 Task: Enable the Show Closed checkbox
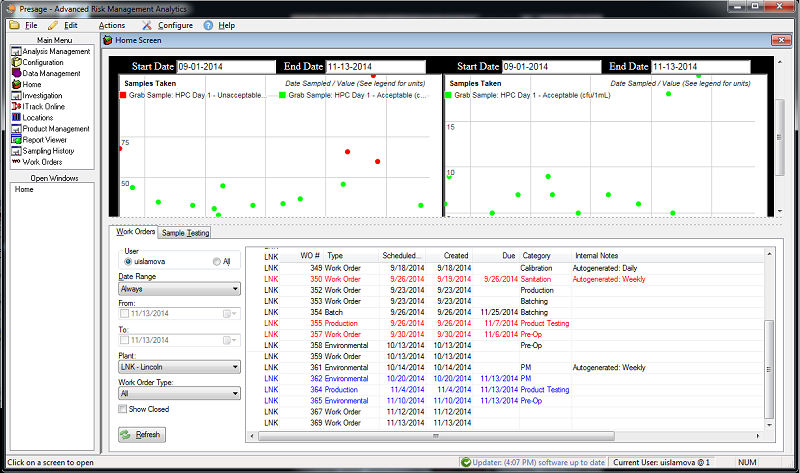(x=122, y=408)
